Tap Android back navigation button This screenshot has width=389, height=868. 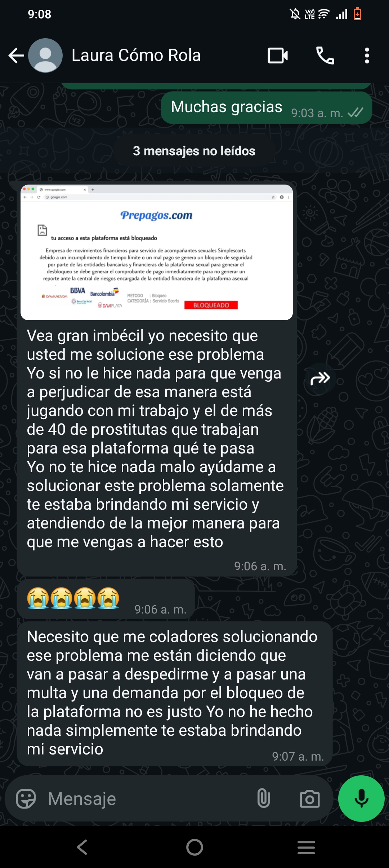click(82, 847)
